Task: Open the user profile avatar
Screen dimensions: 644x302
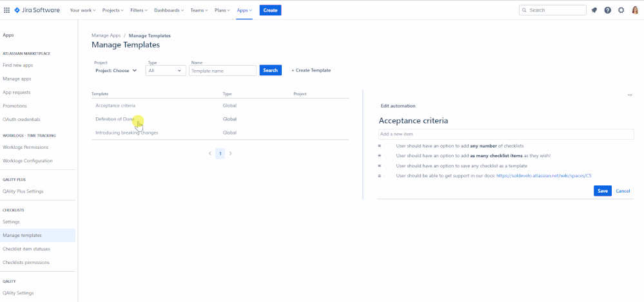Action: point(634,10)
